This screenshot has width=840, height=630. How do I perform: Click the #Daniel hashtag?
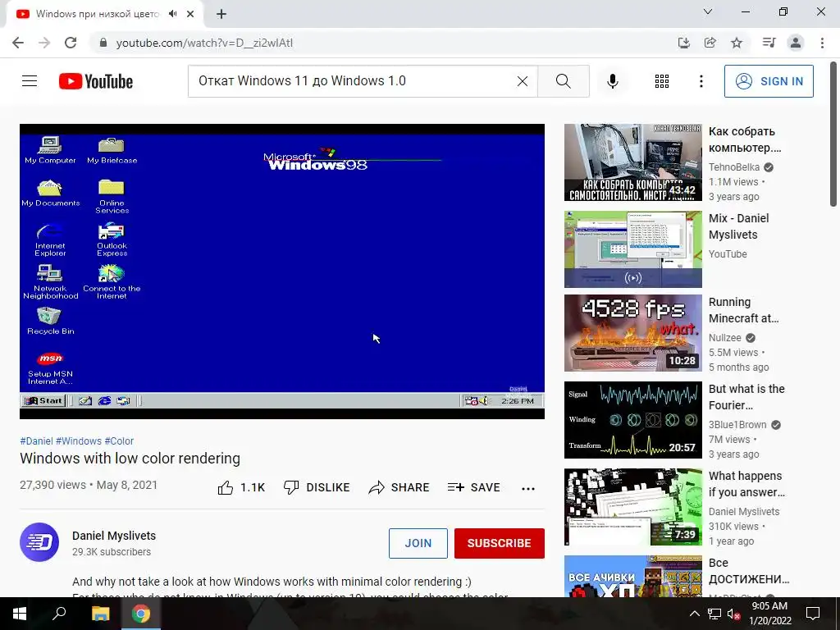(x=36, y=441)
